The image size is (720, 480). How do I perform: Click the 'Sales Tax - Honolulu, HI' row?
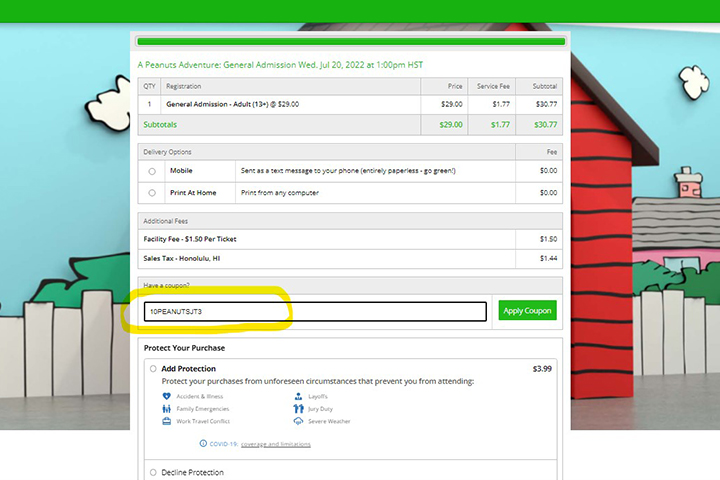(350, 259)
